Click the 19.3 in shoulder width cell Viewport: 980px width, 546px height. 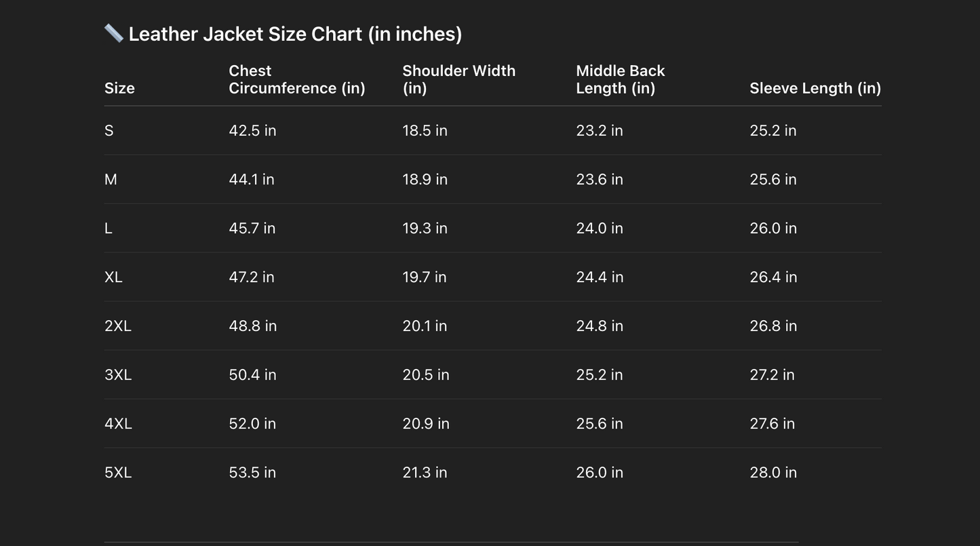425,228
